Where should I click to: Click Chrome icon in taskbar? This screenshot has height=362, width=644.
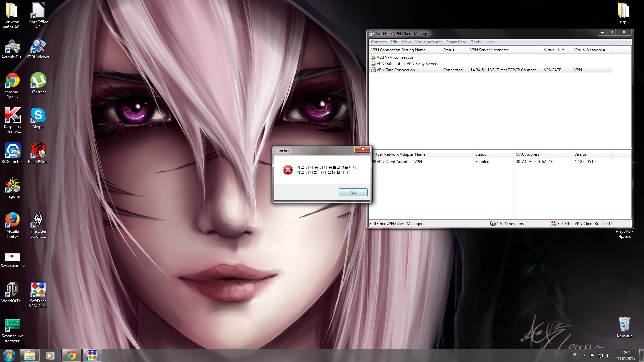click(71, 355)
